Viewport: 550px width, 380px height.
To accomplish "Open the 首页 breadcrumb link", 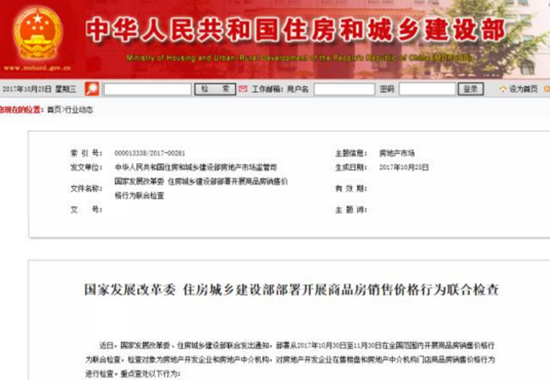I will [x=54, y=110].
